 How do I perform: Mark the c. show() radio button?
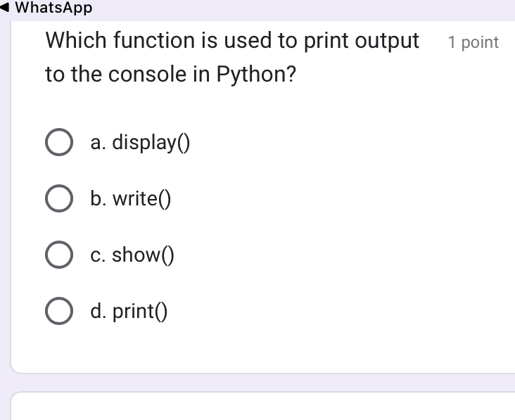(59, 255)
